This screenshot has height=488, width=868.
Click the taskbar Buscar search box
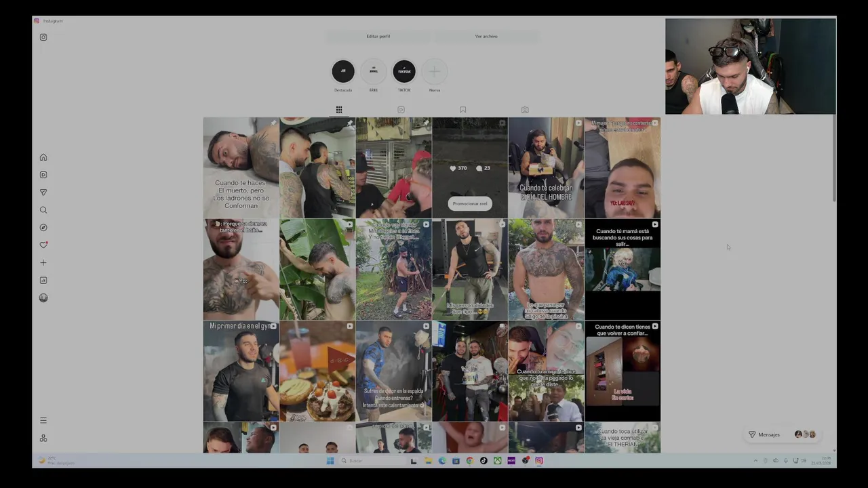coord(372,461)
